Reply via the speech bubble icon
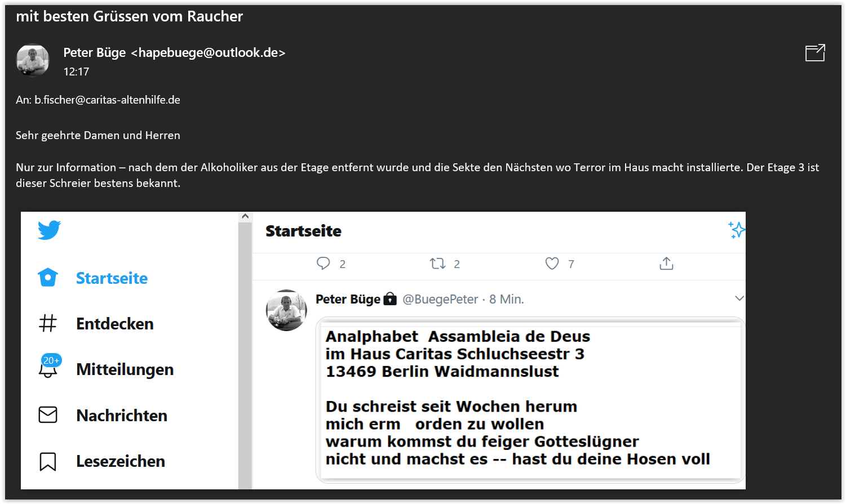This screenshot has width=846, height=504. [324, 264]
